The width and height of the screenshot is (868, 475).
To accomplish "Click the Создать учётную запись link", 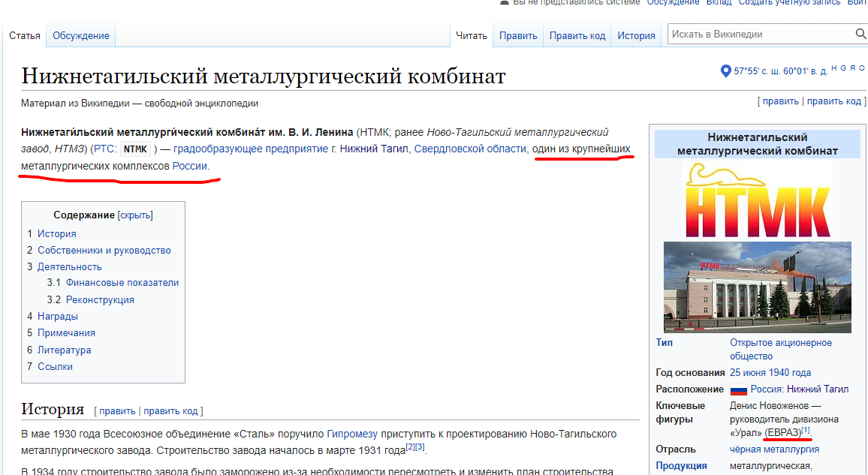I will pyautogui.click(x=789, y=2).
